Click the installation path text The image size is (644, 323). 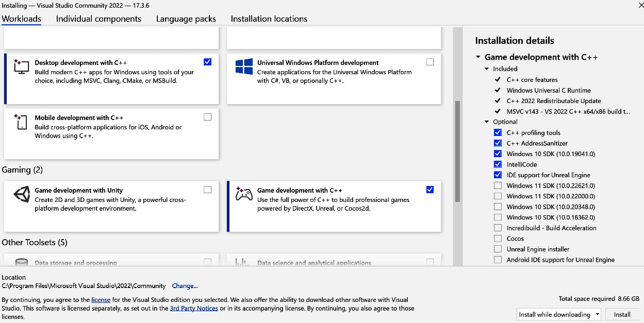pos(84,286)
